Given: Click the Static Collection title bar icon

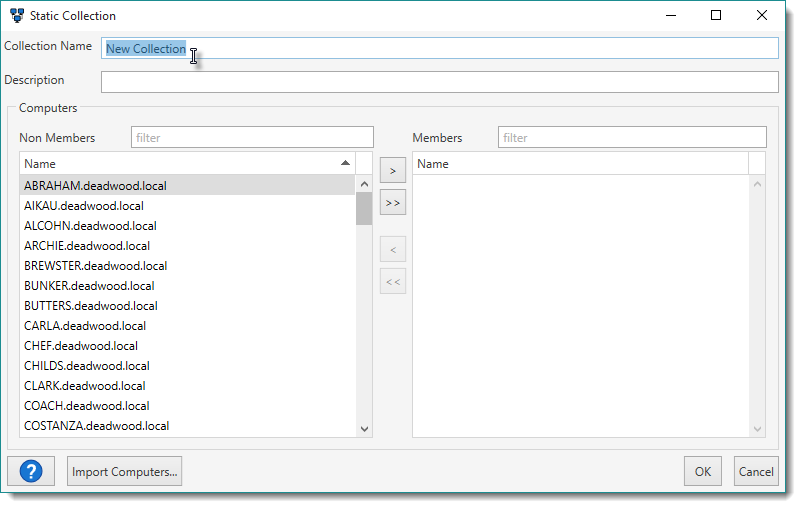Looking at the screenshot, I should tap(17, 16).
